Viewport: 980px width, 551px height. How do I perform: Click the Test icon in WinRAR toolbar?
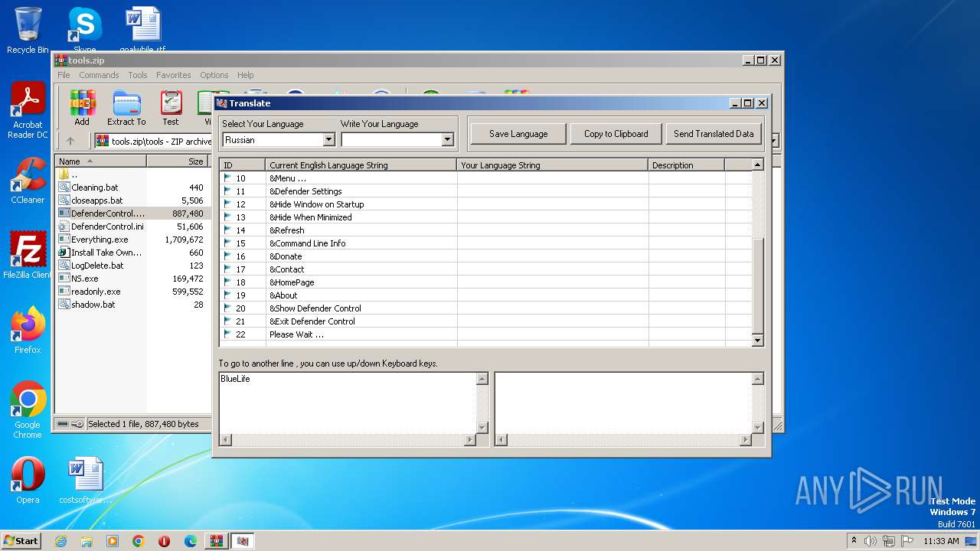pyautogui.click(x=171, y=108)
